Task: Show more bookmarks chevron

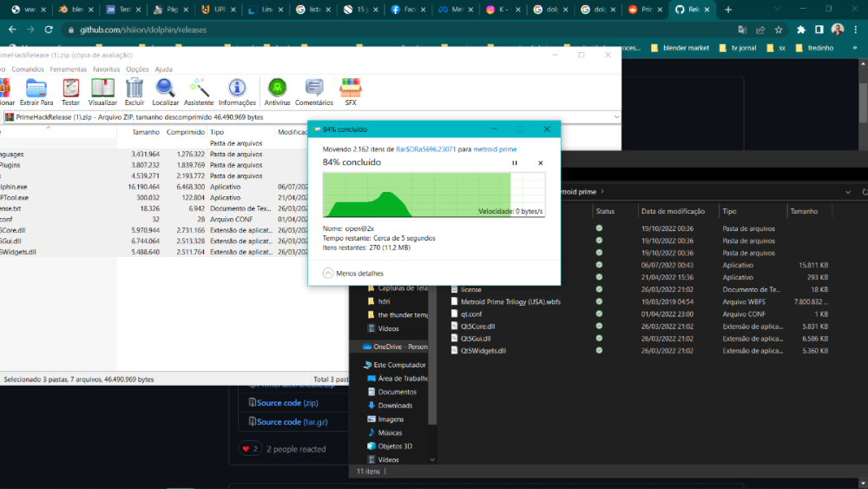Action: [855, 48]
